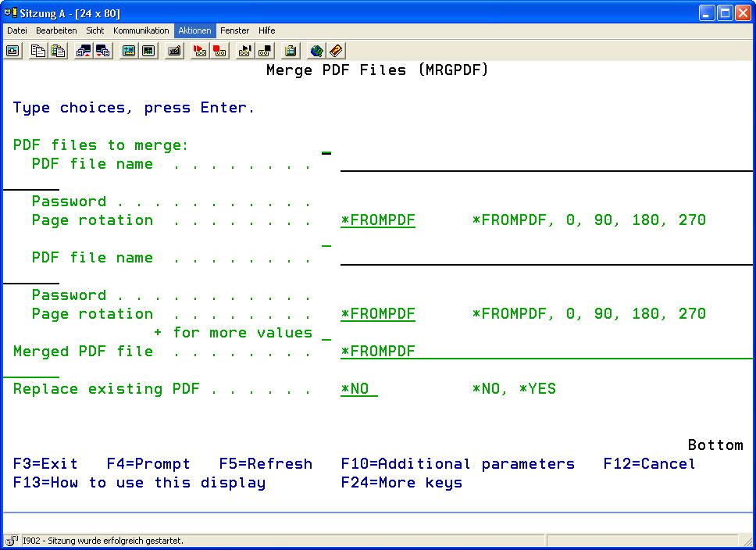
Task: Open the Datei menu
Action: click(17, 30)
